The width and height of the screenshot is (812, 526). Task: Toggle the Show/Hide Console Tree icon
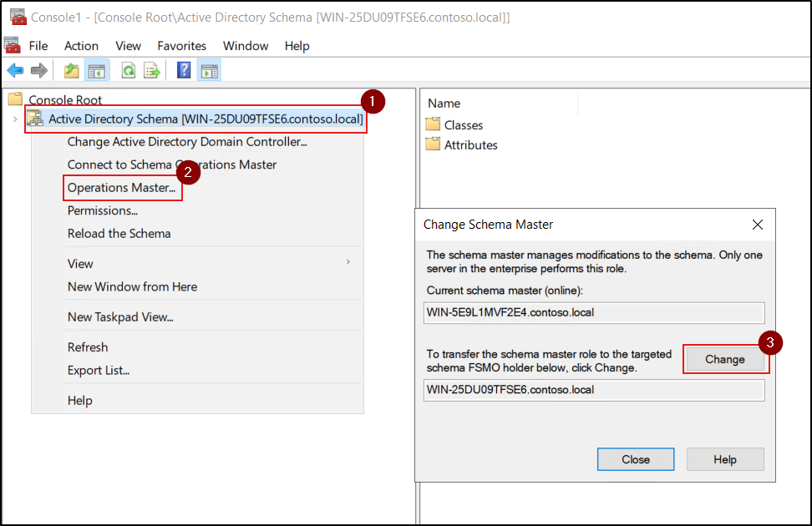coord(96,70)
